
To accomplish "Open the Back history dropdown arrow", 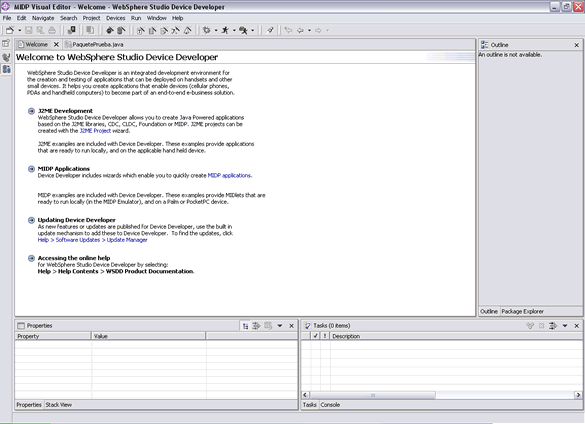I will 309,31.
